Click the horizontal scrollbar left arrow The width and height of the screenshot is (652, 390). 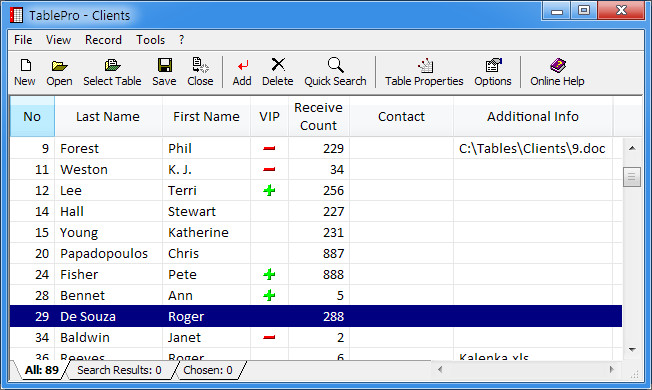coord(440,369)
